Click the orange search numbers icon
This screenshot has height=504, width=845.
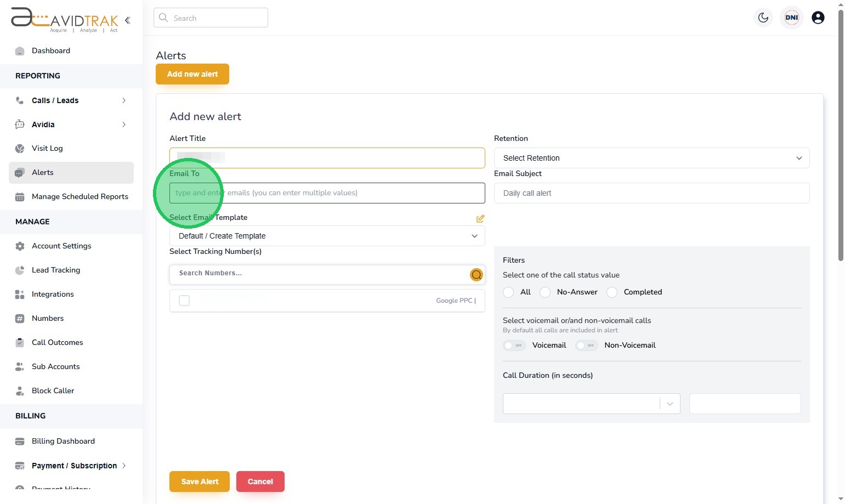coord(476,274)
